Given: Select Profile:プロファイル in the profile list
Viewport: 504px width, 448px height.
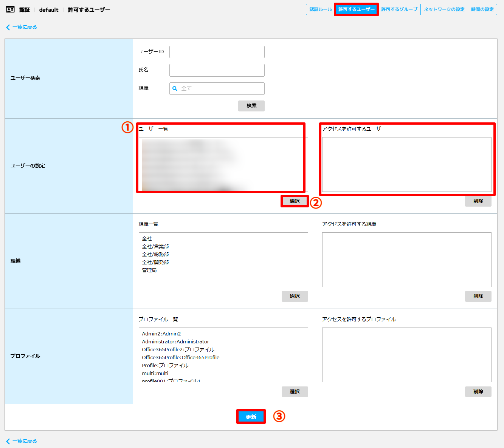Looking at the screenshot, I should [165, 366].
